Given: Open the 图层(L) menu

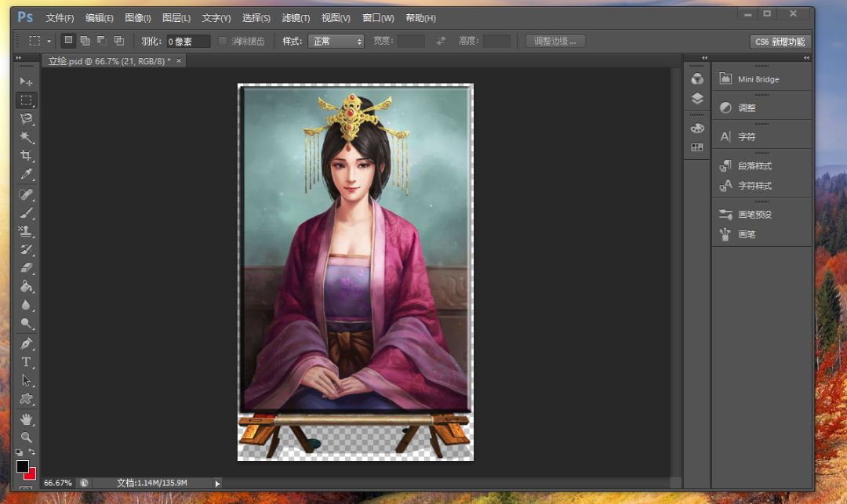Looking at the screenshot, I should (176, 18).
